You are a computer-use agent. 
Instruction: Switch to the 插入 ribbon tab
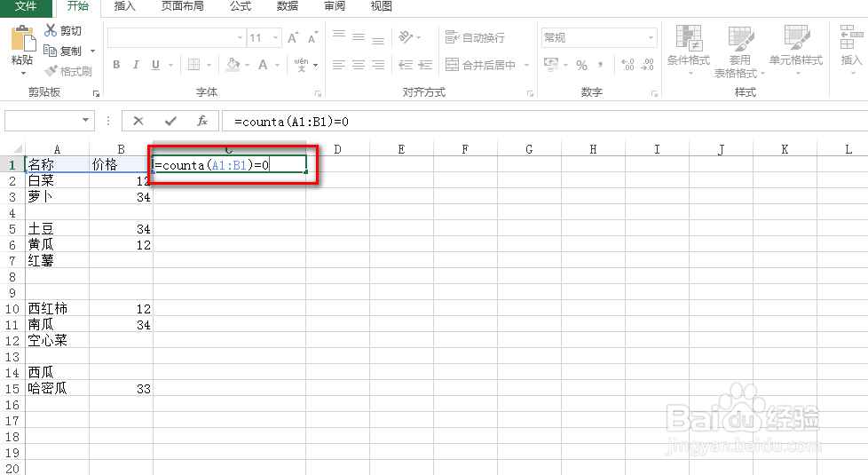tap(124, 6)
